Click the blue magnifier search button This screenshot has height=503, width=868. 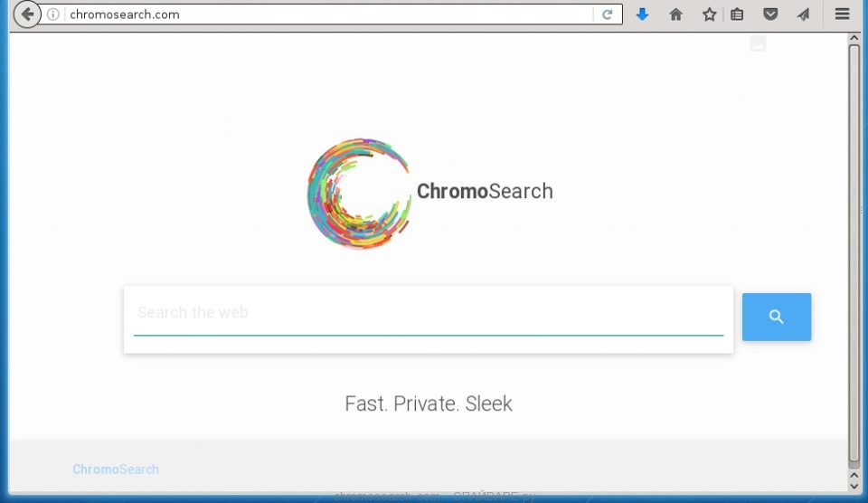tap(777, 317)
